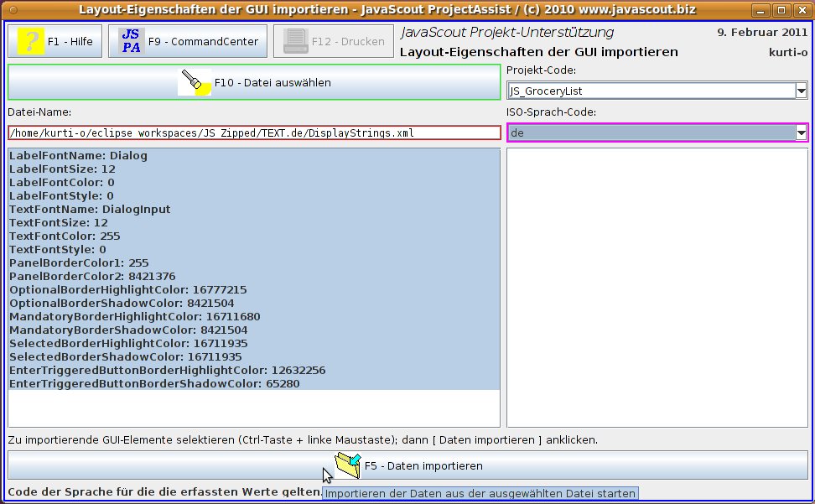Viewport: 815px width, 504px height.
Task: Minimize the ProjectAssist window
Action: pos(760,10)
